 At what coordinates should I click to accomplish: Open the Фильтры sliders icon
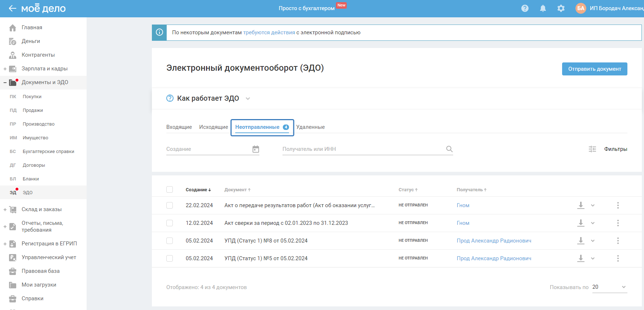592,149
